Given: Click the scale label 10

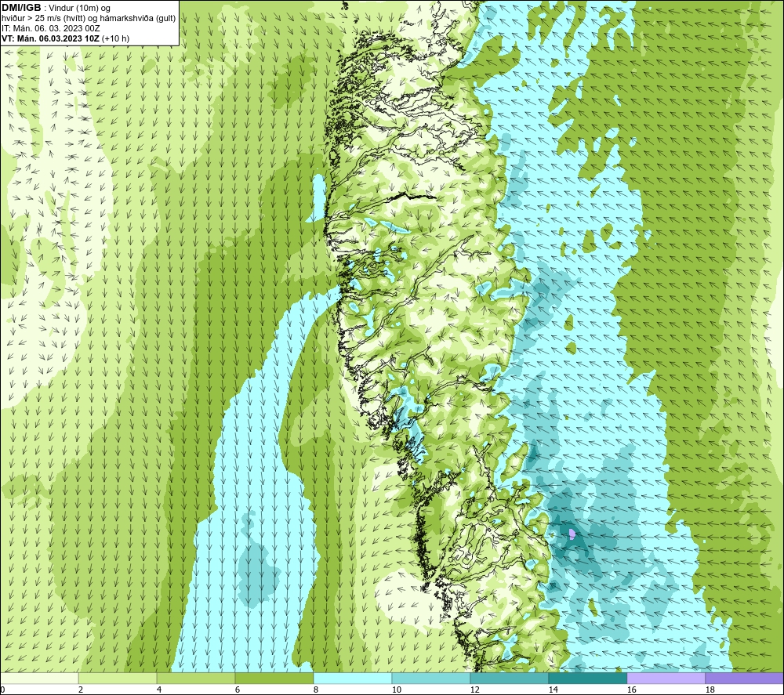Looking at the screenshot, I should (x=396, y=690).
